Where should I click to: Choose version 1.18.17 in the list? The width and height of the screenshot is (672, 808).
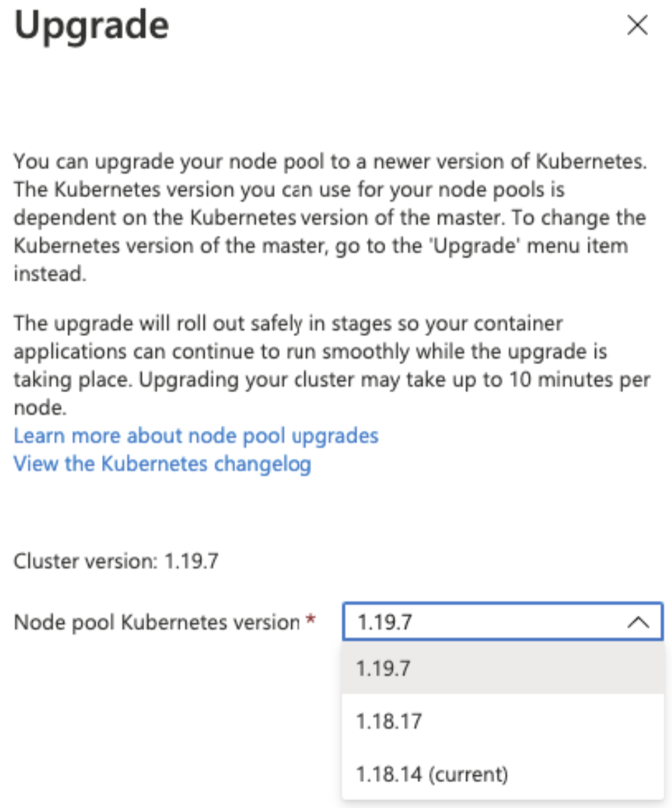389,721
